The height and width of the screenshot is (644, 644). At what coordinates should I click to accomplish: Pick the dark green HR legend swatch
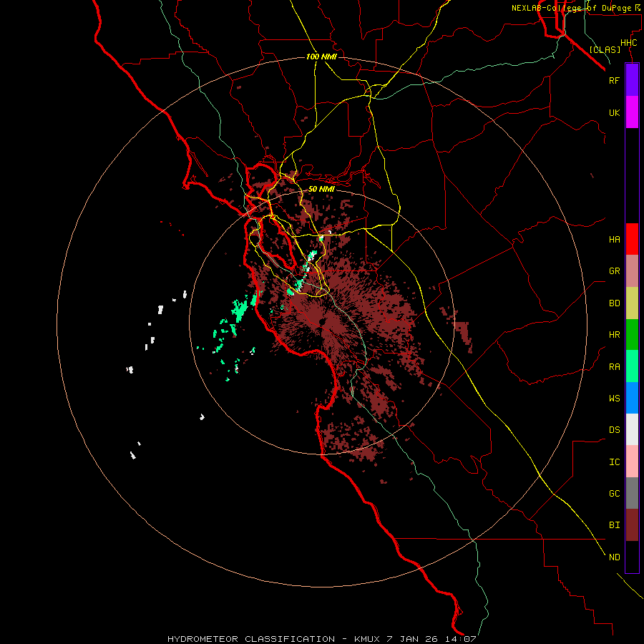[x=632, y=335]
